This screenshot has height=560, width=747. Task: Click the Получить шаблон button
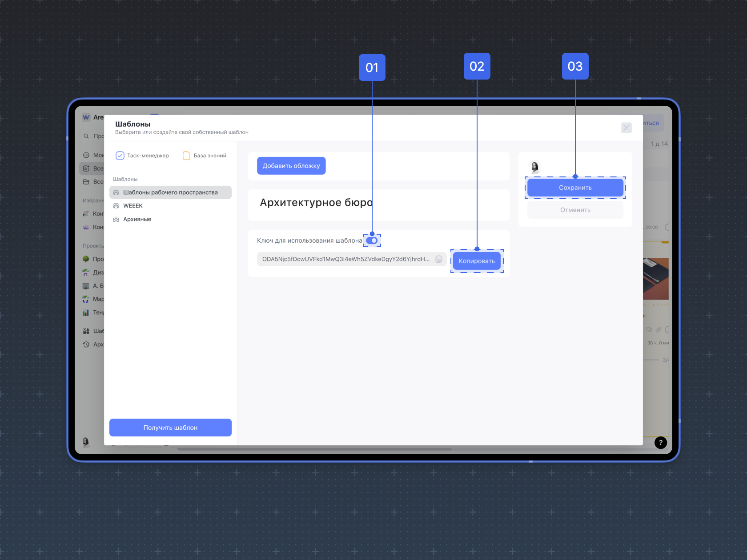pyautogui.click(x=170, y=428)
